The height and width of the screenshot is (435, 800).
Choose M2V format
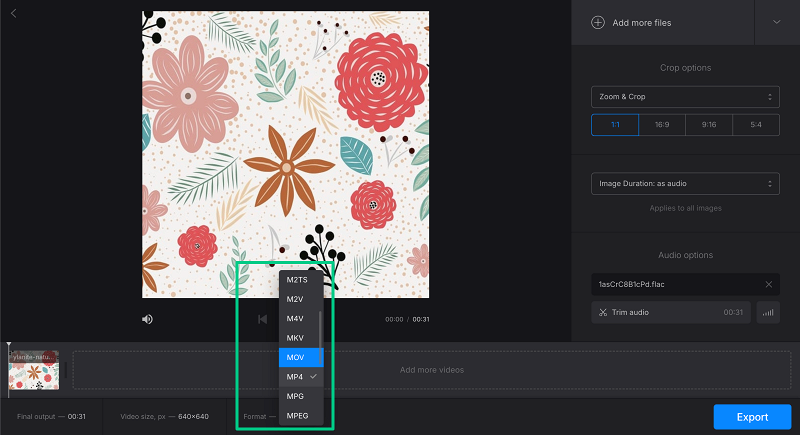(301, 299)
